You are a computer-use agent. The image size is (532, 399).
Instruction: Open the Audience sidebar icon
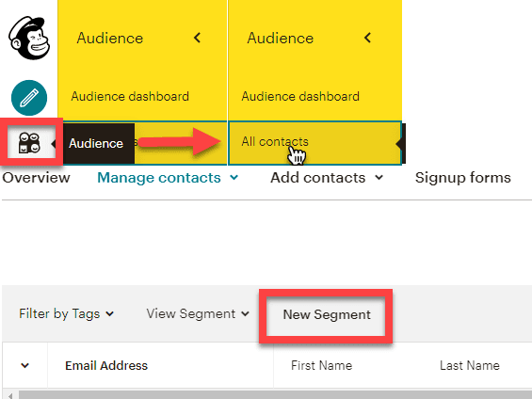tap(29, 143)
